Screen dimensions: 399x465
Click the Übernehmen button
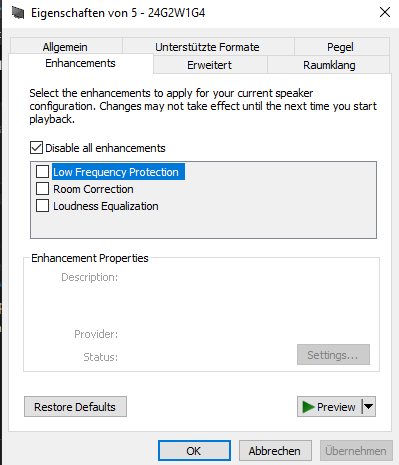356,451
